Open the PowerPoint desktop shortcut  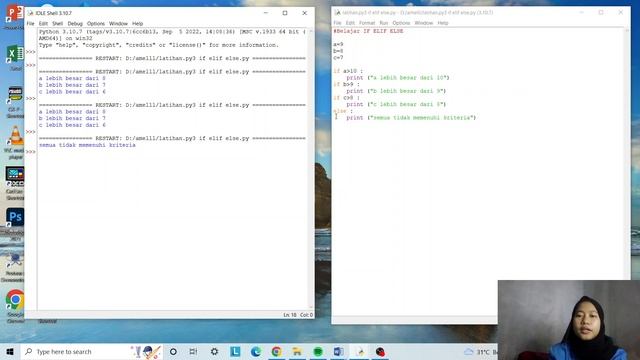(x=15, y=13)
